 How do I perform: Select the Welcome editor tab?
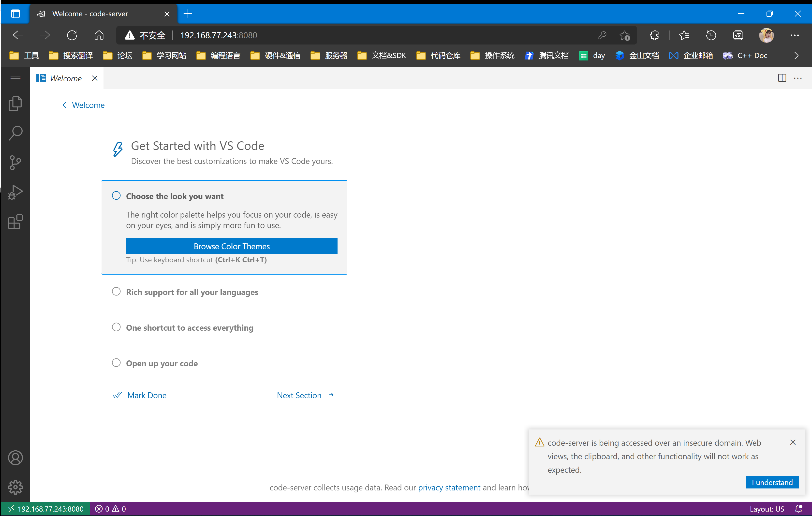66,78
